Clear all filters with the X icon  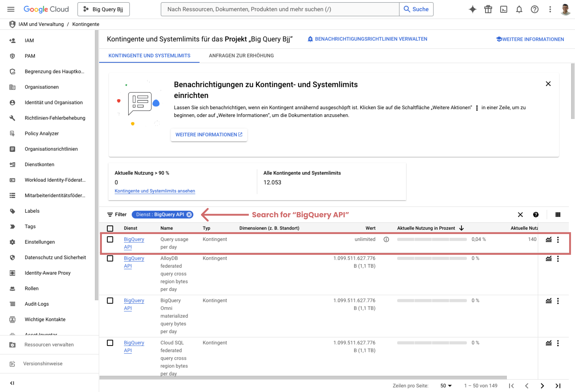[520, 215]
